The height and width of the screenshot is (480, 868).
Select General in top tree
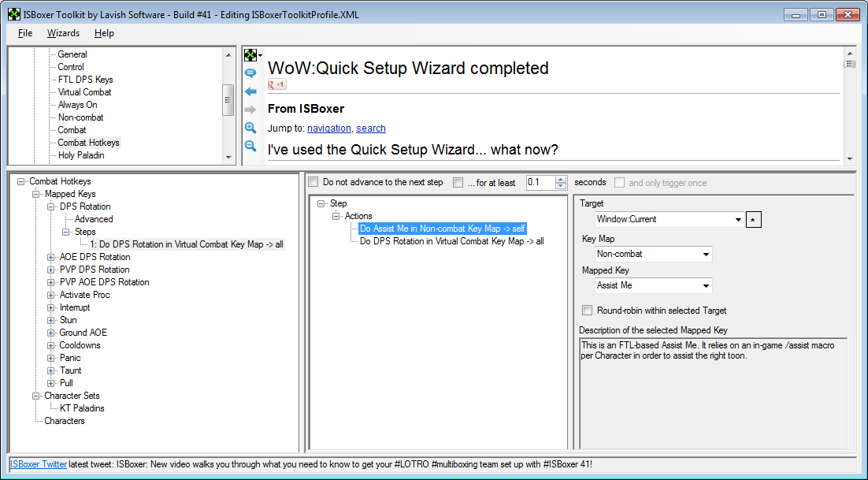click(x=72, y=54)
